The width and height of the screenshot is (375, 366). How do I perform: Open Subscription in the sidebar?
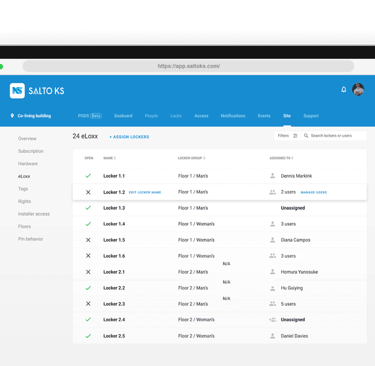click(31, 151)
